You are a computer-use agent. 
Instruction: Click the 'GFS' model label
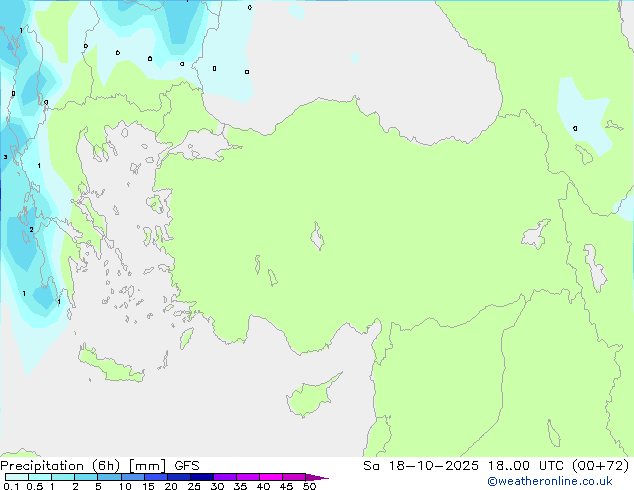[187, 466]
